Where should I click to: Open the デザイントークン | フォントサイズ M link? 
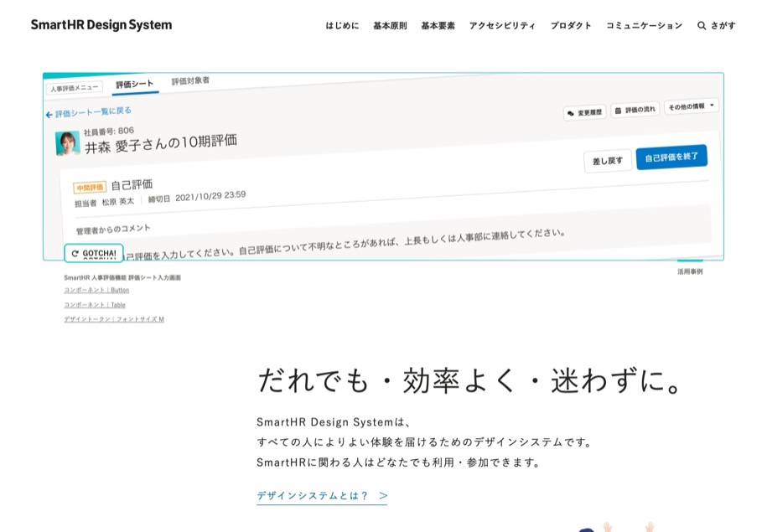[114, 319]
